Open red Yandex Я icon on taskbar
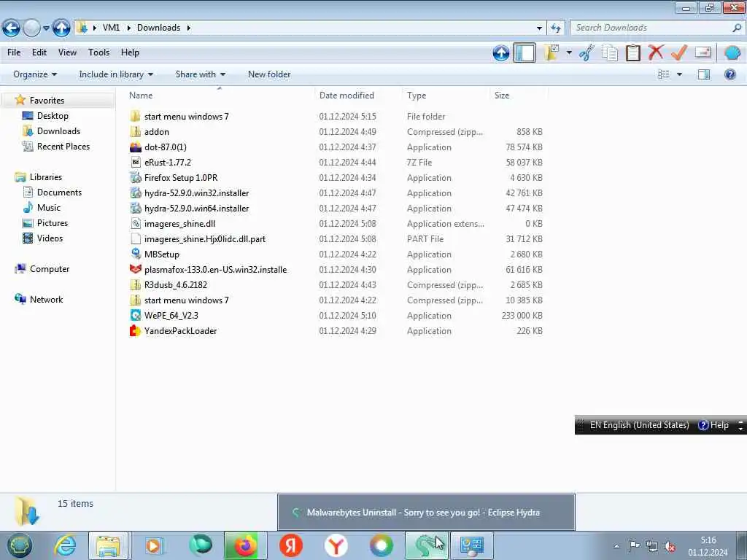Viewport: 747px width, 560px height. pos(290,545)
